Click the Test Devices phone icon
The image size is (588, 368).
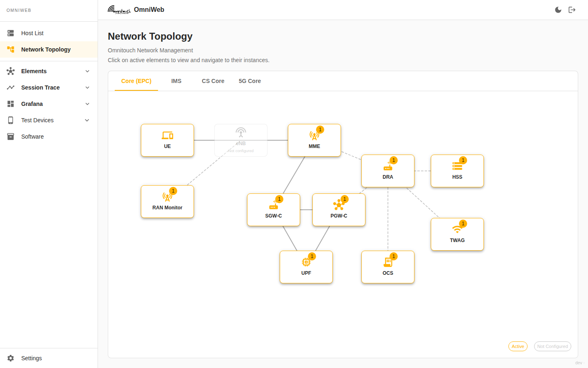coord(11,120)
